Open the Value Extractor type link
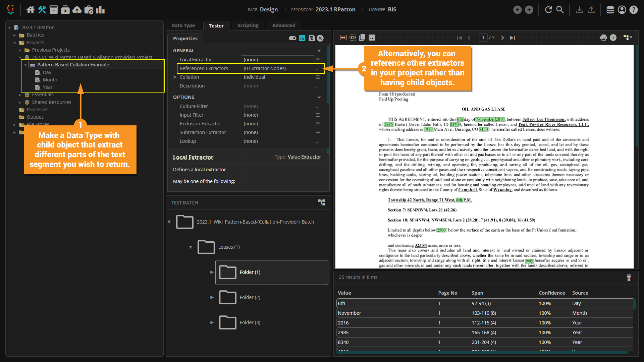The image size is (644, 362). [304, 157]
